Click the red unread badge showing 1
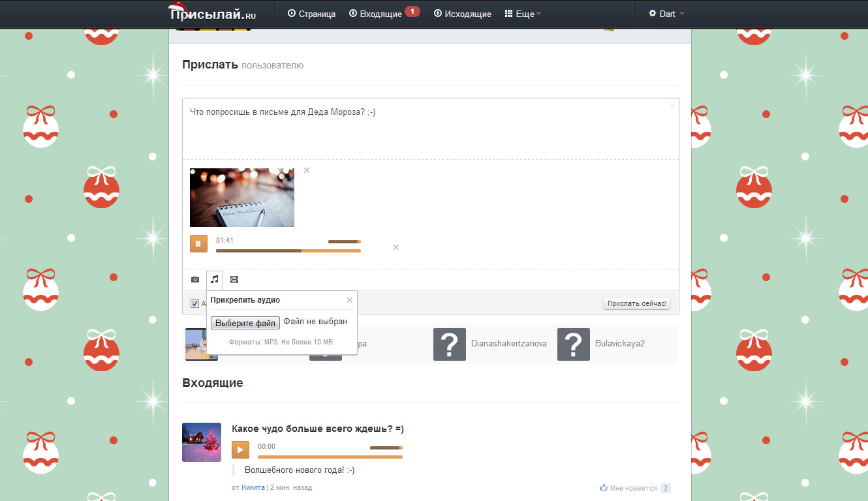This screenshot has width=868, height=501. (412, 11)
